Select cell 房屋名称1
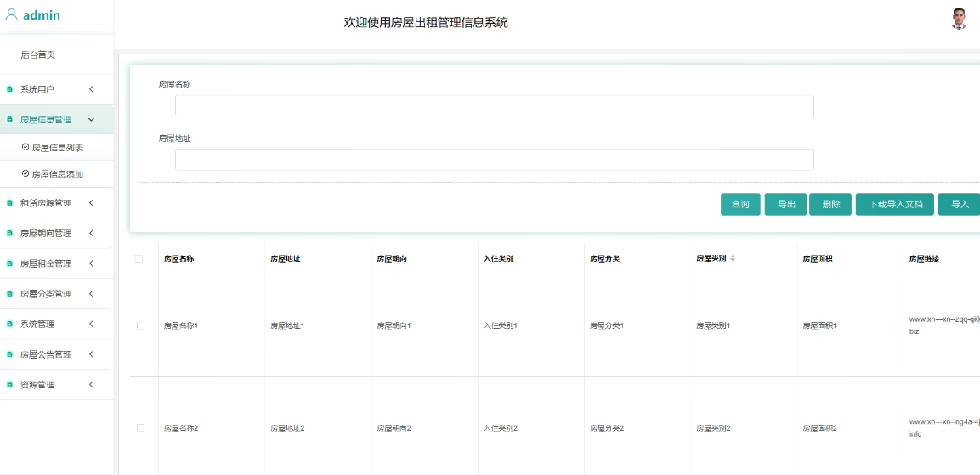 coord(181,325)
